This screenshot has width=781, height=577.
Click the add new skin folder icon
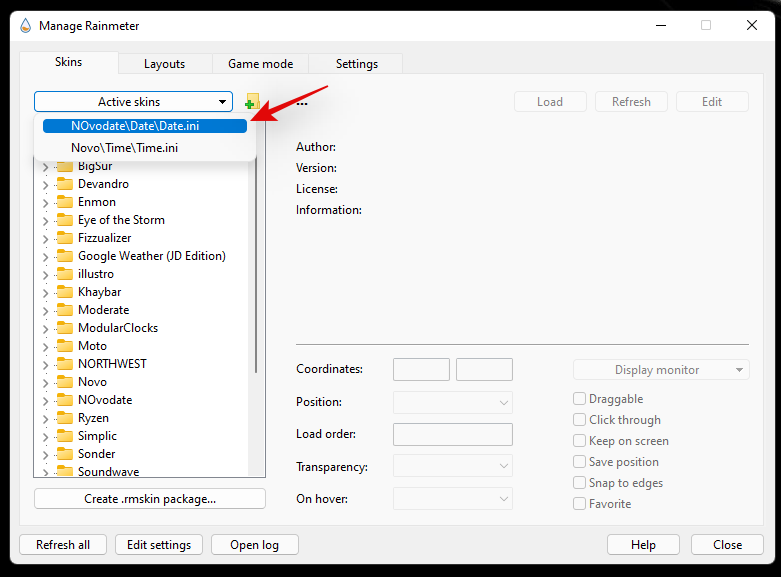[x=253, y=102]
